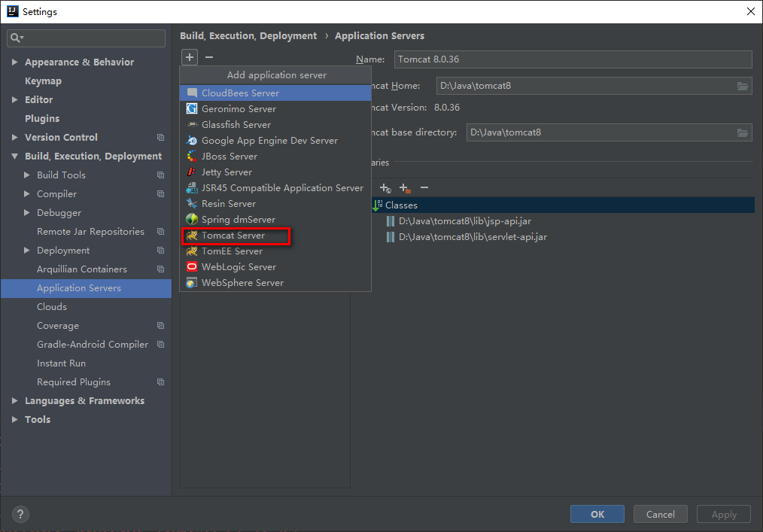Expand Deployment node arrow
This screenshot has width=763, height=532.
tap(27, 250)
